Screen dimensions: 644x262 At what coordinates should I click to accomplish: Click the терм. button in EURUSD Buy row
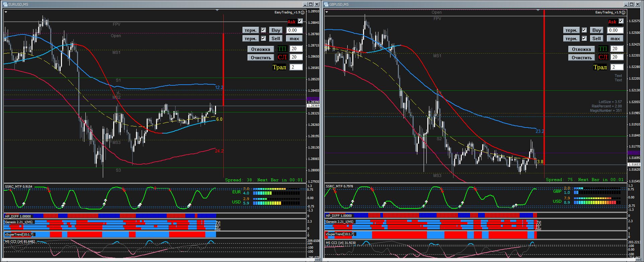coord(251,30)
